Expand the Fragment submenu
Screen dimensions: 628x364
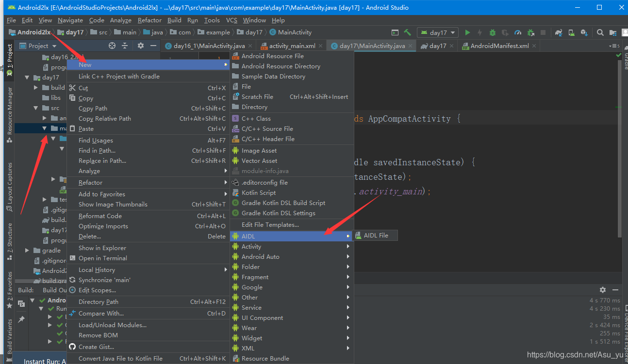click(291, 277)
